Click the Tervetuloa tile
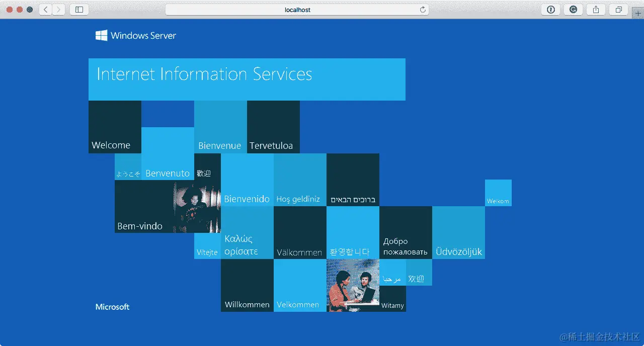Image resolution: width=644 pixels, height=346 pixels. [x=273, y=127]
